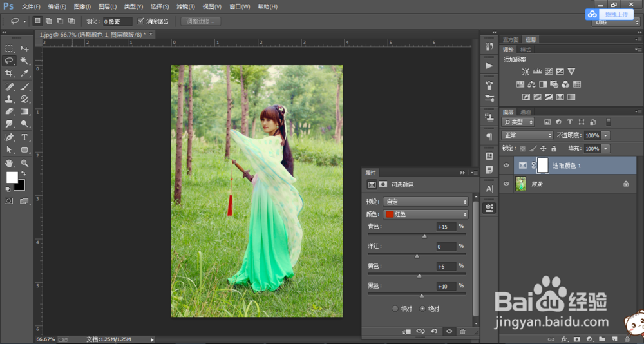
Task: Select the Dodge tool
Action: pos(24,124)
